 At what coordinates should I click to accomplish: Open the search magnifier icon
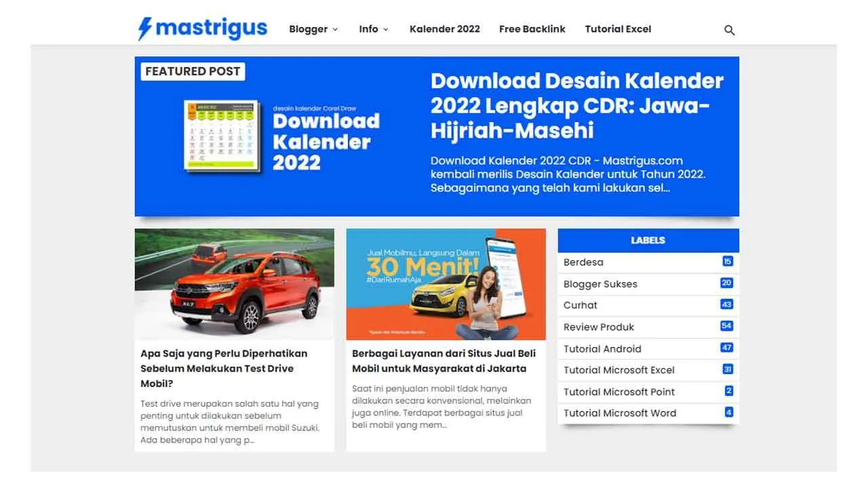[x=730, y=30]
